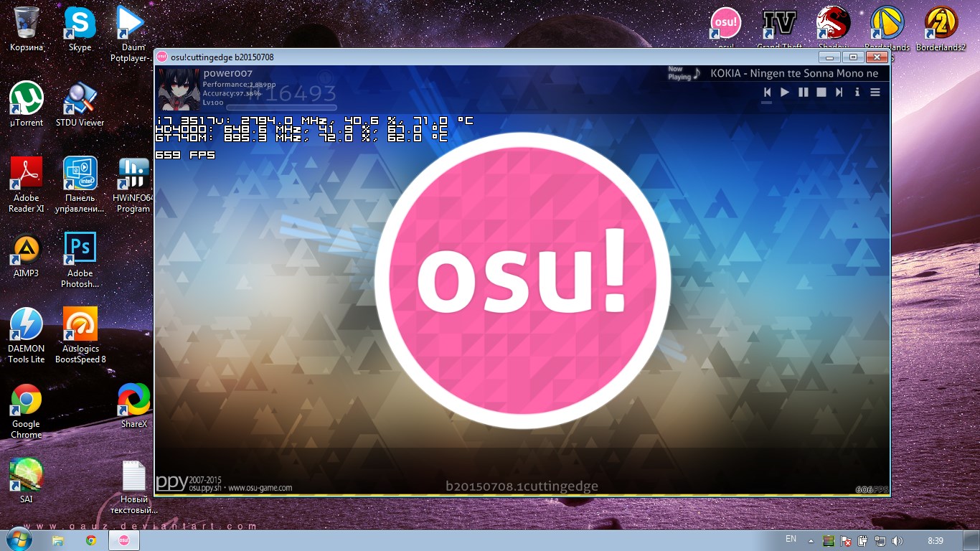
Task: Open the osu! jukebox playlist menu icon
Action: 875,93
